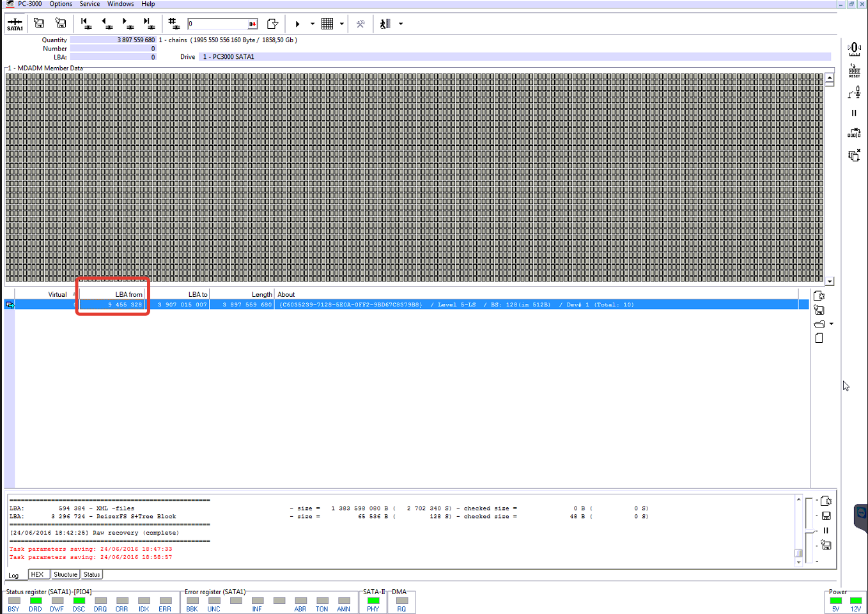Jump to last sector navigation icon

point(149,24)
